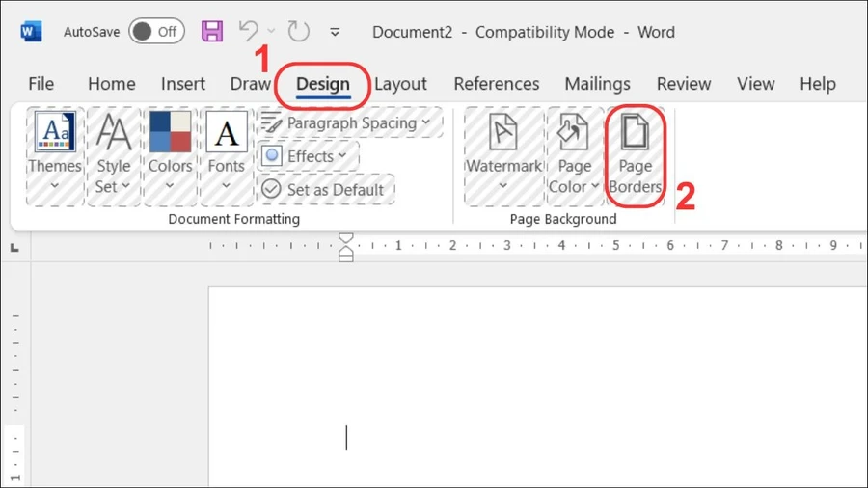Click the Style Set icon

pyautogui.click(x=114, y=132)
